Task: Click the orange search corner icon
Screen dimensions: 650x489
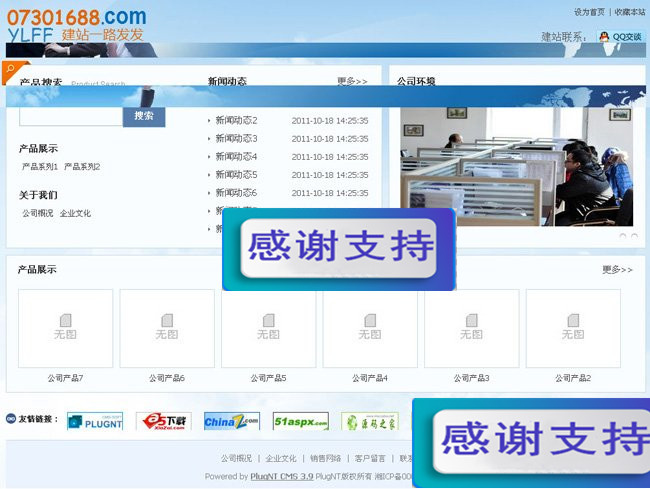Action: click(x=14, y=71)
